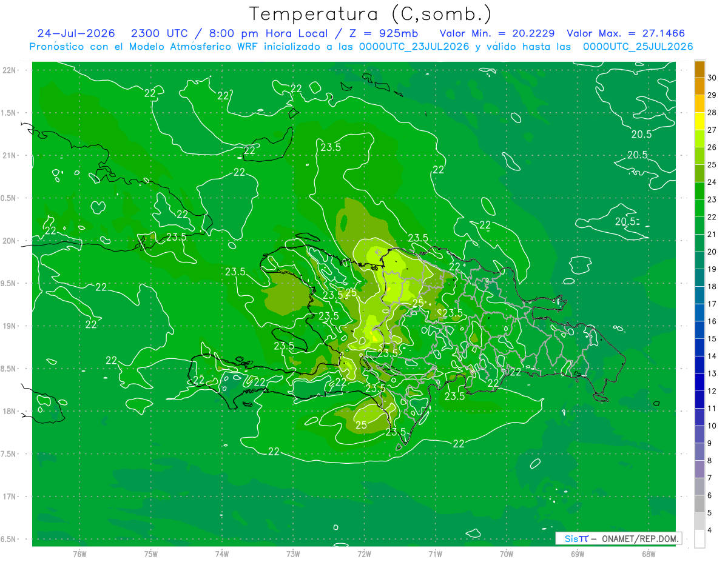Viewport: 728px width, 562px height.
Task: Click the "6" value on the color legend
Action: (x=710, y=495)
